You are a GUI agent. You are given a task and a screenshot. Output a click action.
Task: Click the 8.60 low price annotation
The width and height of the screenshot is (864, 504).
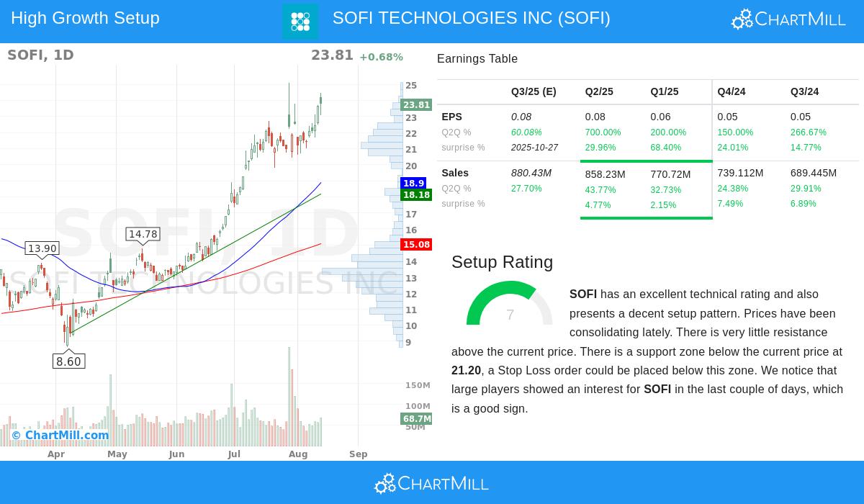click(69, 361)
